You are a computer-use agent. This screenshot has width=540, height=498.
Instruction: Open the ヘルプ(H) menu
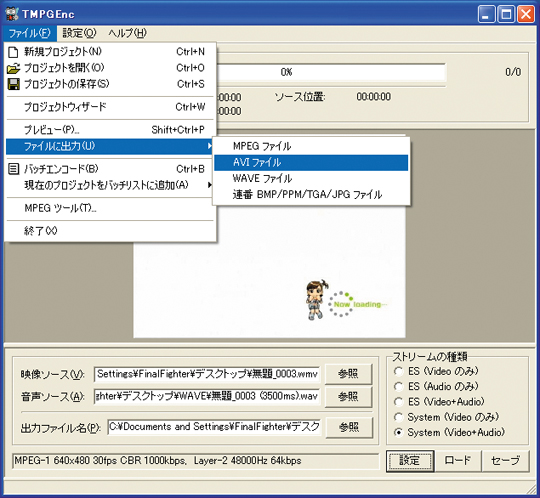127,33
